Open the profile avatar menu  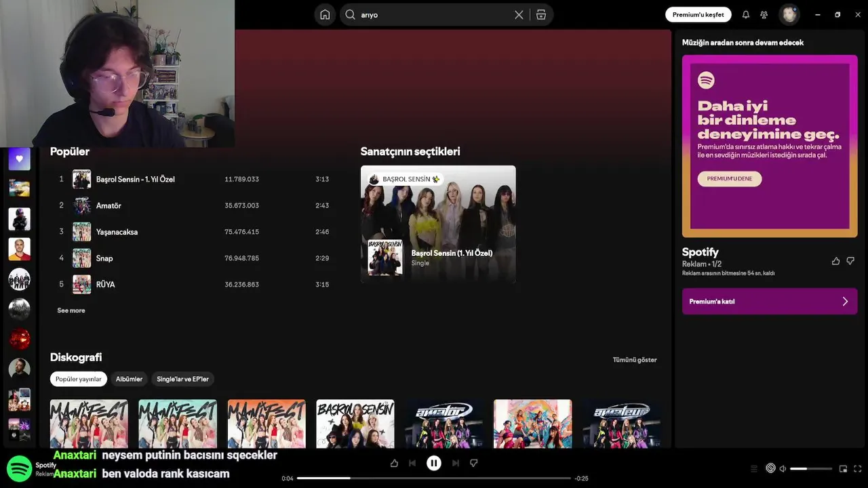coord(789,14)
